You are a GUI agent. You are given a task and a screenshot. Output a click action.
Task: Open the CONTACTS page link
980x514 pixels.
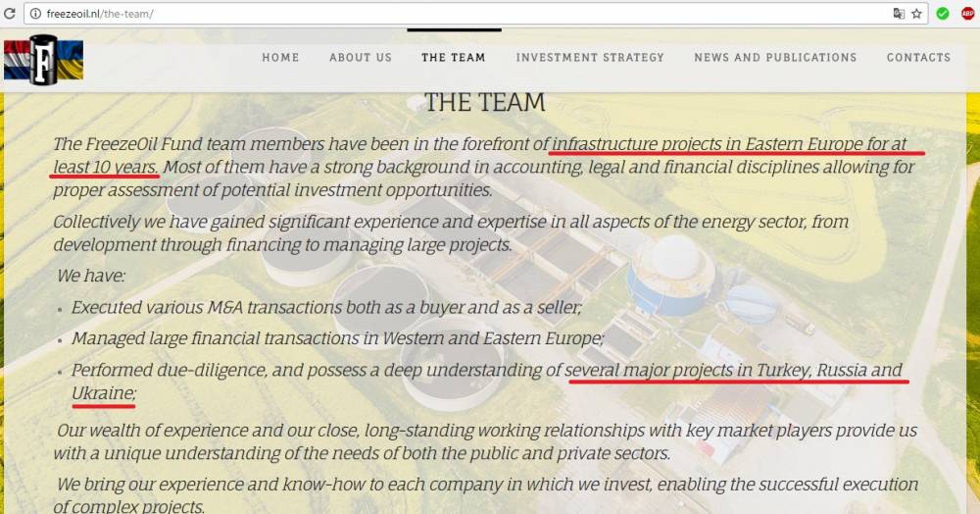[x=918, y=58]
